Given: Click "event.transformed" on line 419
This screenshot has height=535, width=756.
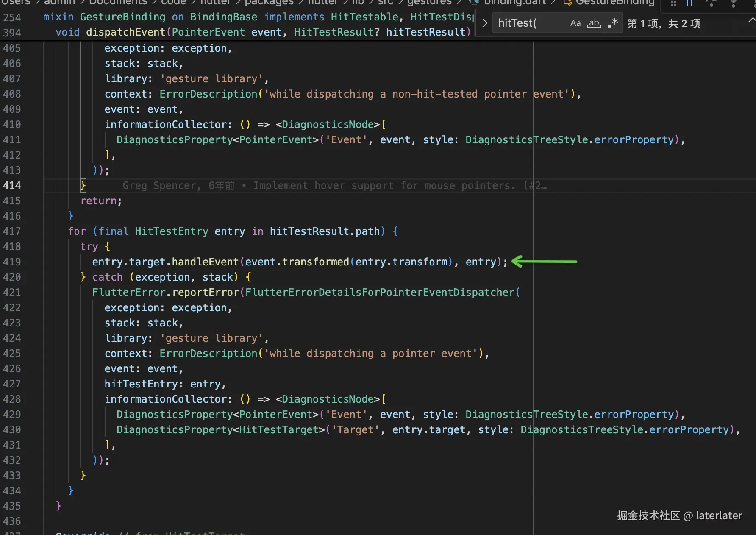Looking at the screenshot, I should click(x=297, y=262).
